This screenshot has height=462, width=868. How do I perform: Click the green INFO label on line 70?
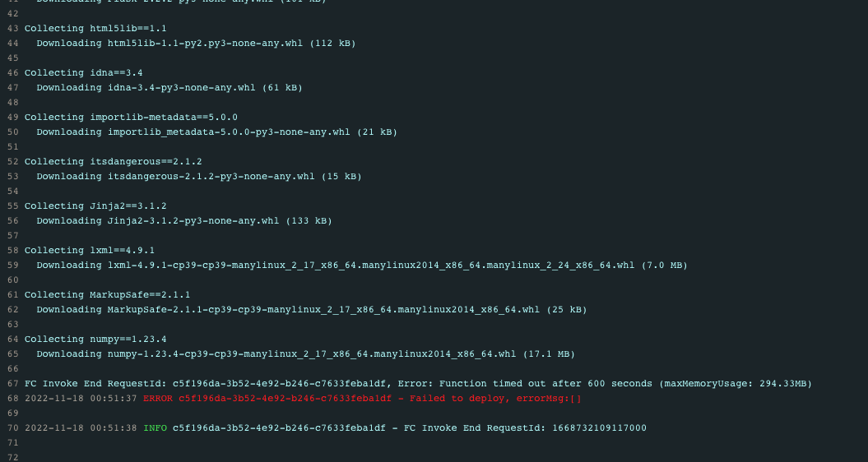(155, 427)
